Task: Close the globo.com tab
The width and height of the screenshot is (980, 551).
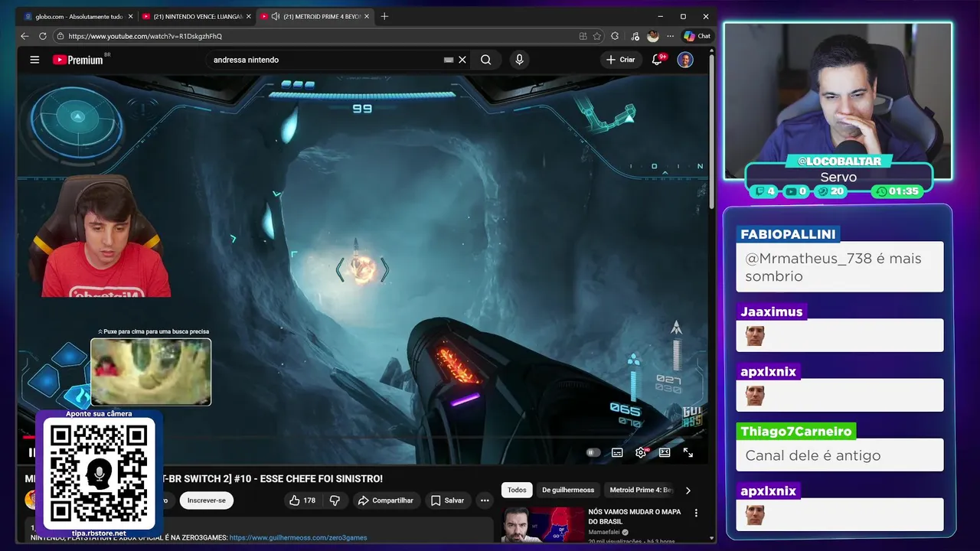Action: (x=130, y=16)
